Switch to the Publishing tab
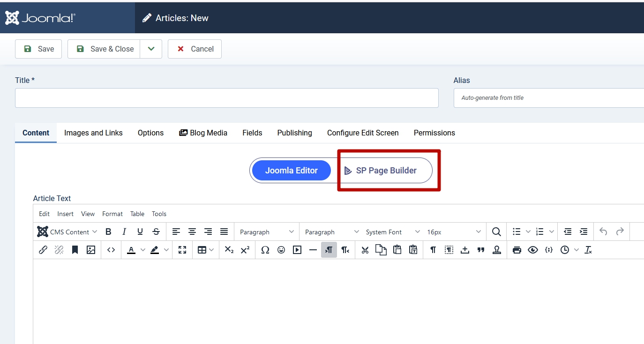The height and width of the screenshot is (344, 644). pyautogui.click(x=294, y=133)
